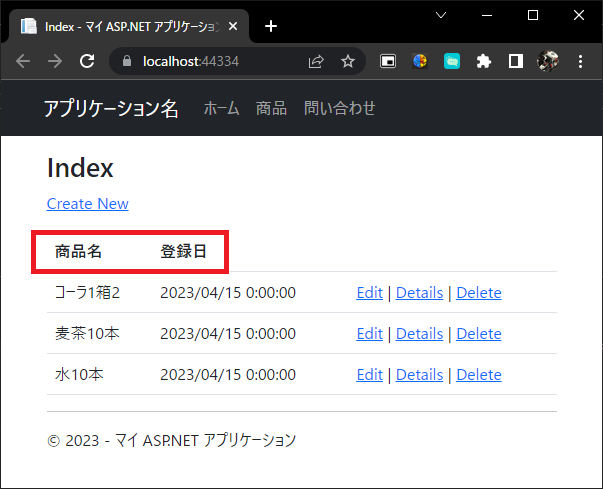603x489 pixels.
Task: Click the Index page heading
Action: 80,168
